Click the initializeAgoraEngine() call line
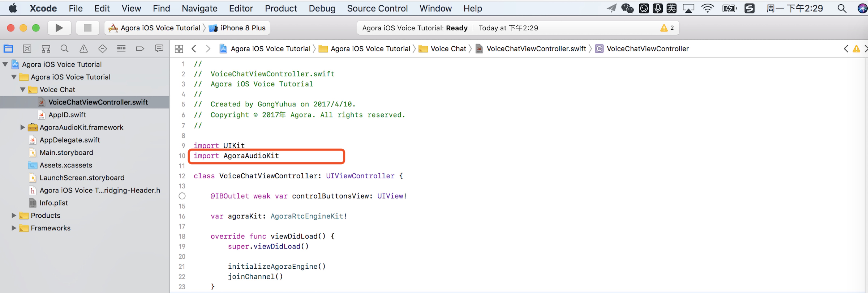This screenshot has width=868, height=293. [x=277, y=266]
